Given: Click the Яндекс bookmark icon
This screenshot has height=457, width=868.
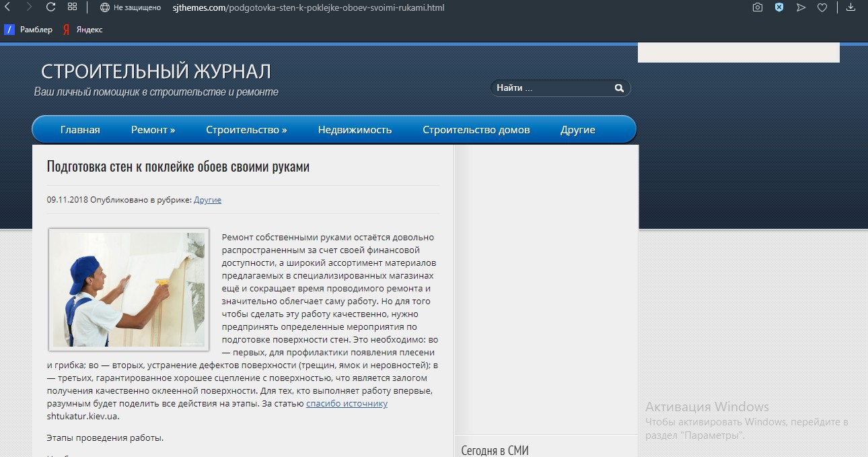Looking at the screenshot, I should [67, 30].
